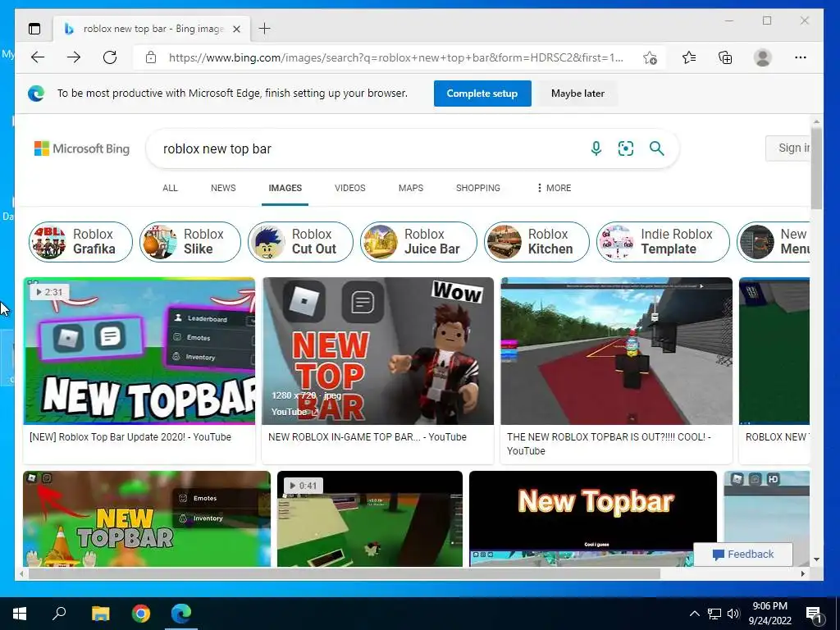This screenshot has height=630, width=840.
Task: Open the notification center icon
Action: pos(815,614)
